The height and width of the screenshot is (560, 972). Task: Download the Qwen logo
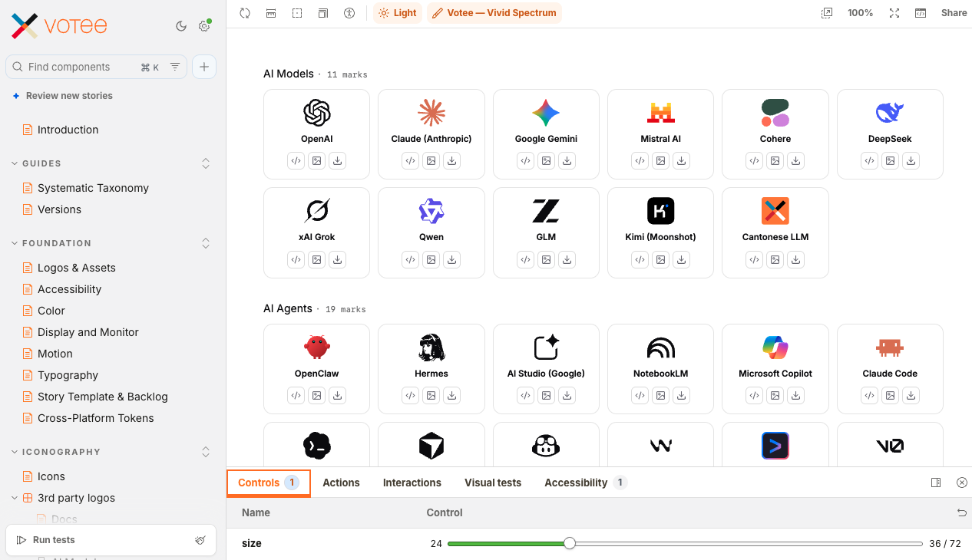pos(452,259)
